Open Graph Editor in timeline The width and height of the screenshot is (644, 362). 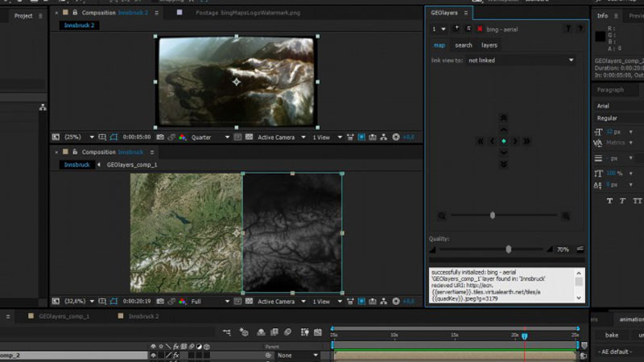318,332
